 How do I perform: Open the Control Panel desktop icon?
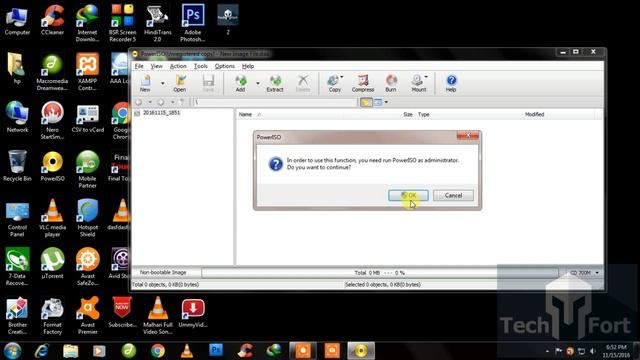17,218
